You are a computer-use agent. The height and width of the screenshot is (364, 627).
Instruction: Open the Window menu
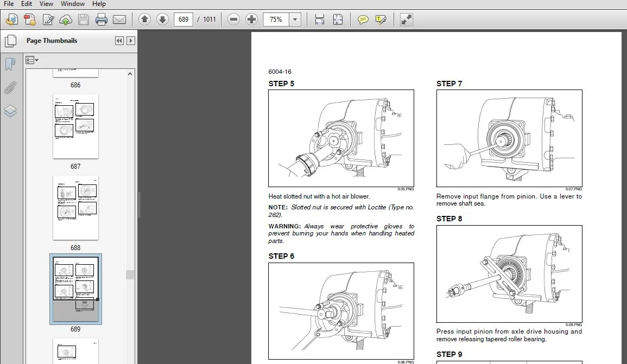click(72, 4)
